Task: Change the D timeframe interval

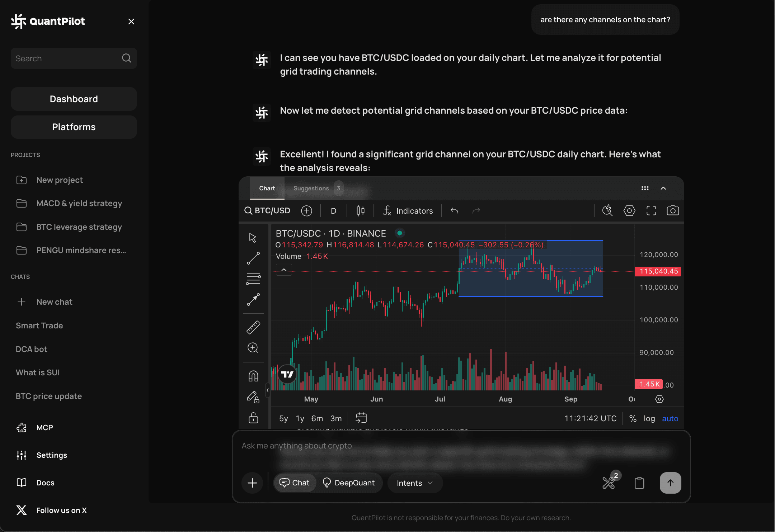Action: point(334,211)
